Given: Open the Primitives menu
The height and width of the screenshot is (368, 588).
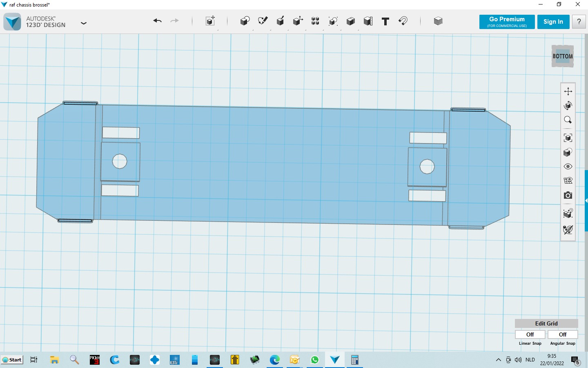Looking at the screenshot, I should pos(245,21).
